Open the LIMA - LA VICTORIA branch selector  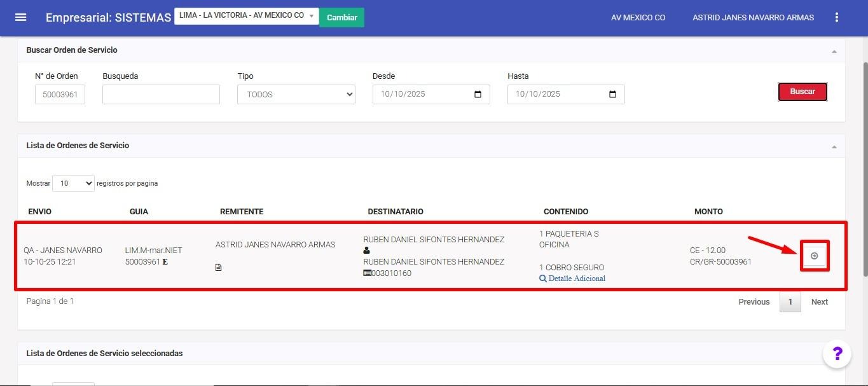(246, 16)
